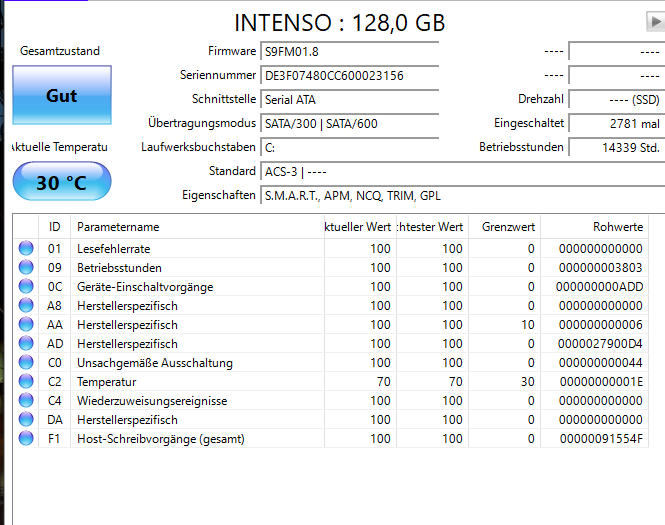Click the Schlechtester Wert column header

point(433,227)
